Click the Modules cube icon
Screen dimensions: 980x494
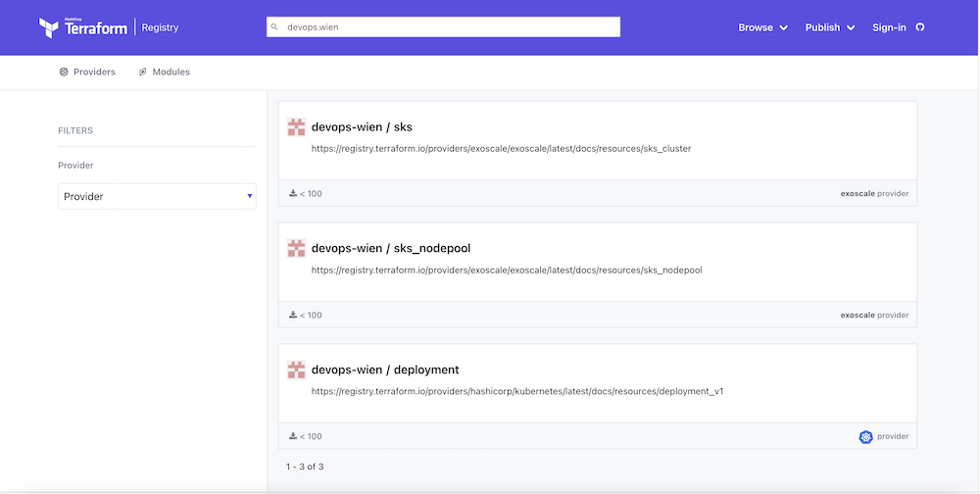143,72
